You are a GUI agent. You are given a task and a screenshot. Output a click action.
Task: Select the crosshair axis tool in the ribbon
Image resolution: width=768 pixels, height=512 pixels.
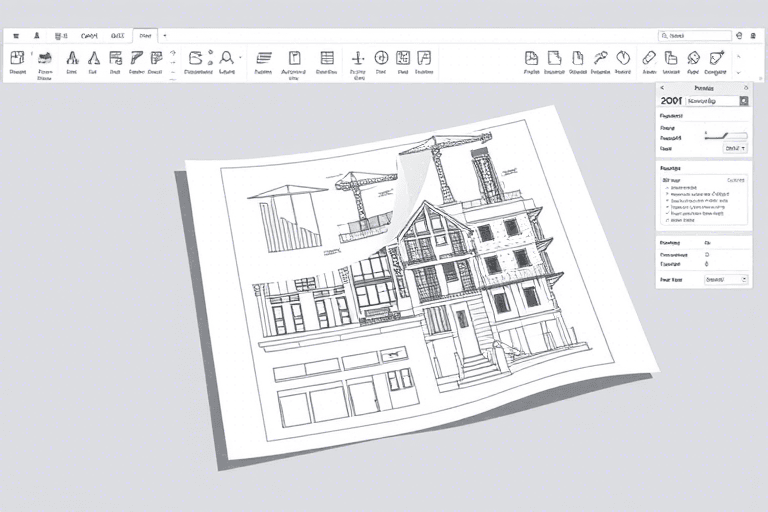[357, 58]
